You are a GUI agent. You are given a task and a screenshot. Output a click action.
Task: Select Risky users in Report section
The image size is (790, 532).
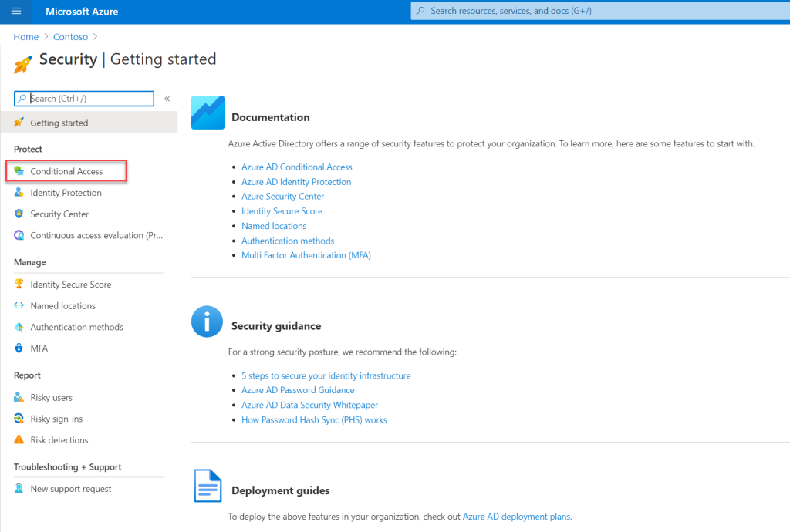(51, 398)
